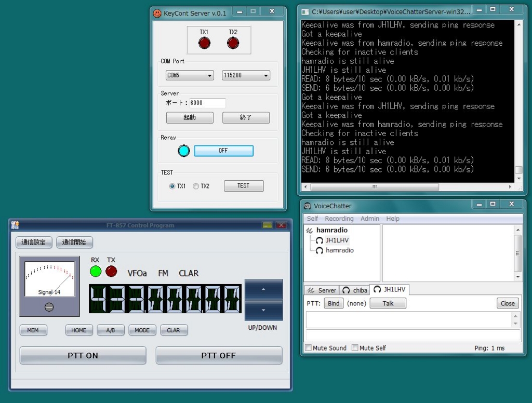Click the frequency UP arrow button
Image resolution: width=532 pixels, height=403 pixels.
point(263,289)
